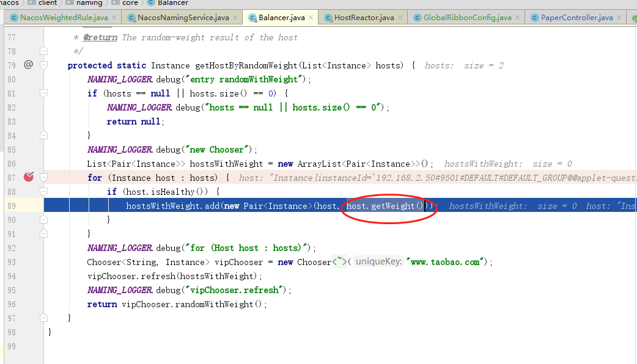Image resolution: width=637 pixels, height=364 pixels.
Task: Click the fold end marker at line 97
Action: point(44,318)
